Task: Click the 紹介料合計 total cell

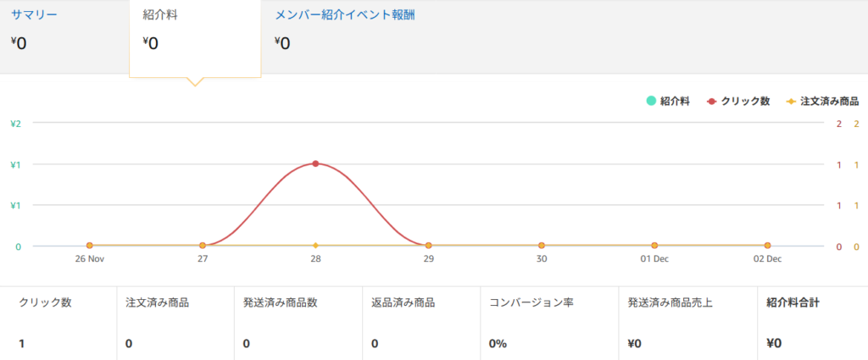Action: (810, 323)
